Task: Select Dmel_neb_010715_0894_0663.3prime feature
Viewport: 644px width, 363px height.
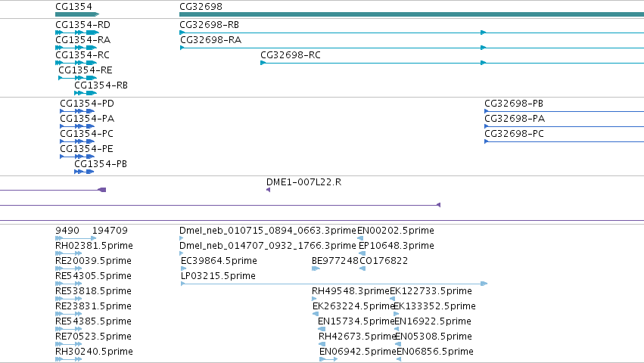Action: pos(268,231)
